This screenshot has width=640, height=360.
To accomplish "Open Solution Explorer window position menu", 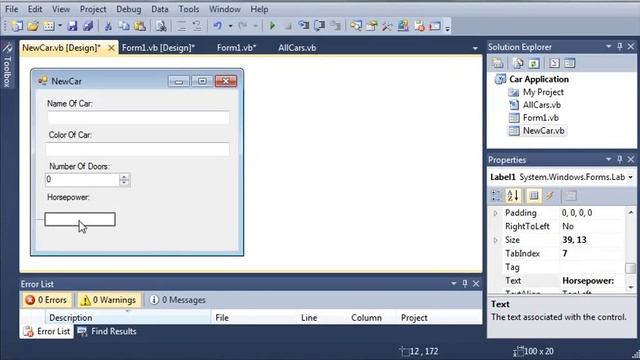I will point(609,47).
